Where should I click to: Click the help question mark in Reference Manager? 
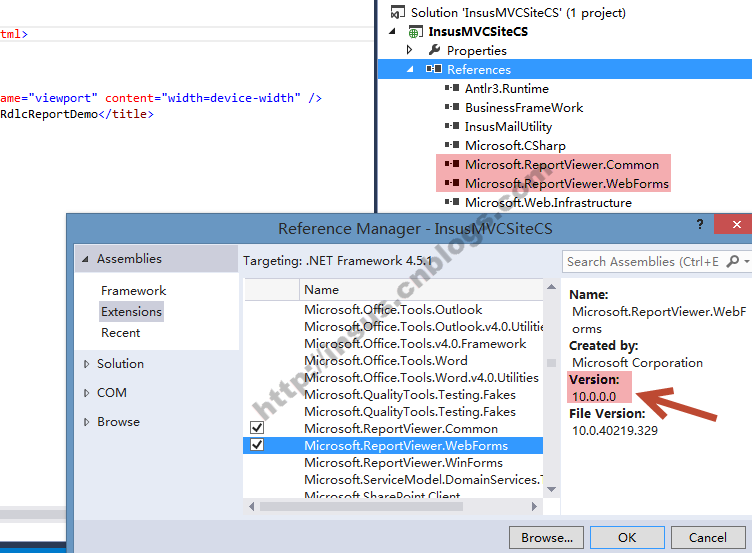(700, 224)
